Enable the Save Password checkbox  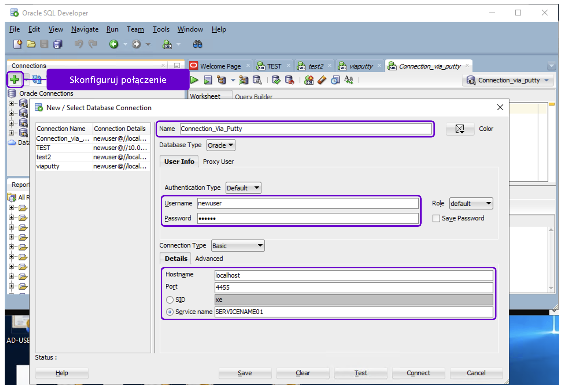coord(436,218)
